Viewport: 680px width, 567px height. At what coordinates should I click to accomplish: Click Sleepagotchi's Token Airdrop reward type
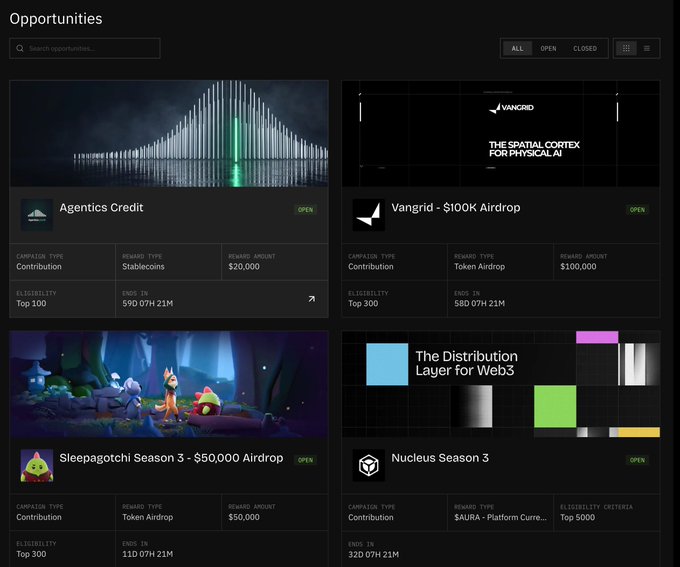click(x=147, y=517)
